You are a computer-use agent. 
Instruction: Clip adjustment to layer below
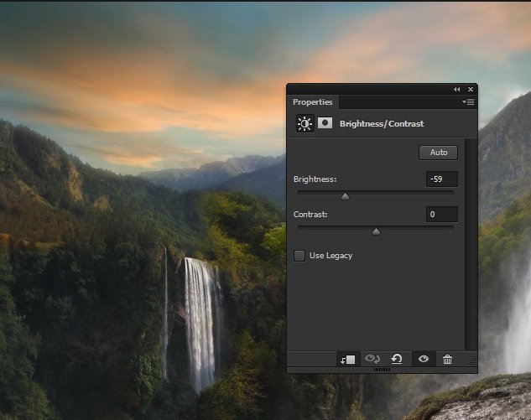tap(347, 360)
